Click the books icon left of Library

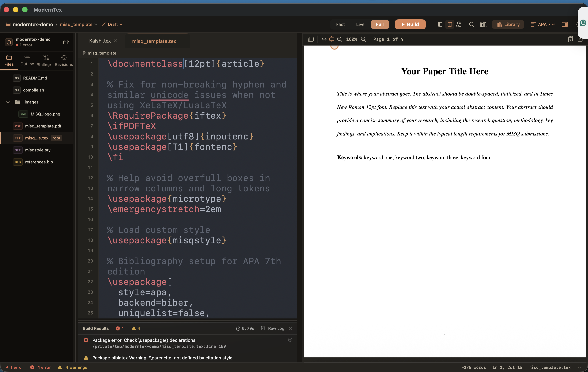pyautogui.click(x=483, y=24)
